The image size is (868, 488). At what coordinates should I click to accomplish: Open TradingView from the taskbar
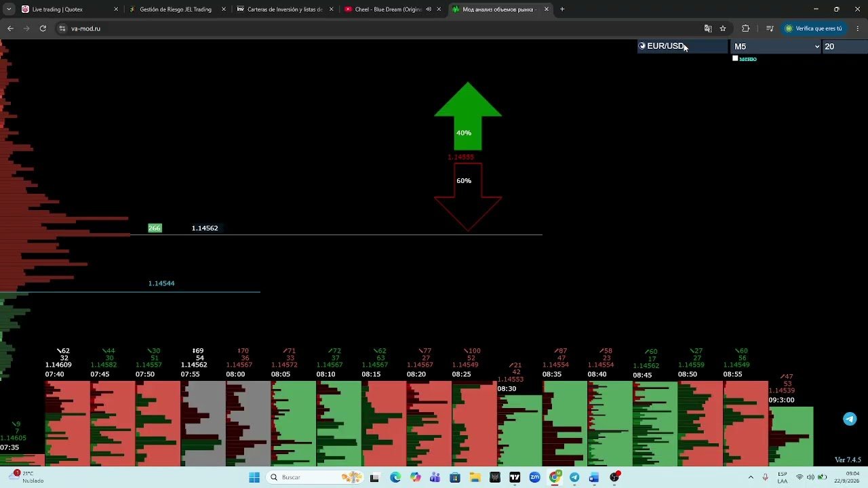[515, 477]
